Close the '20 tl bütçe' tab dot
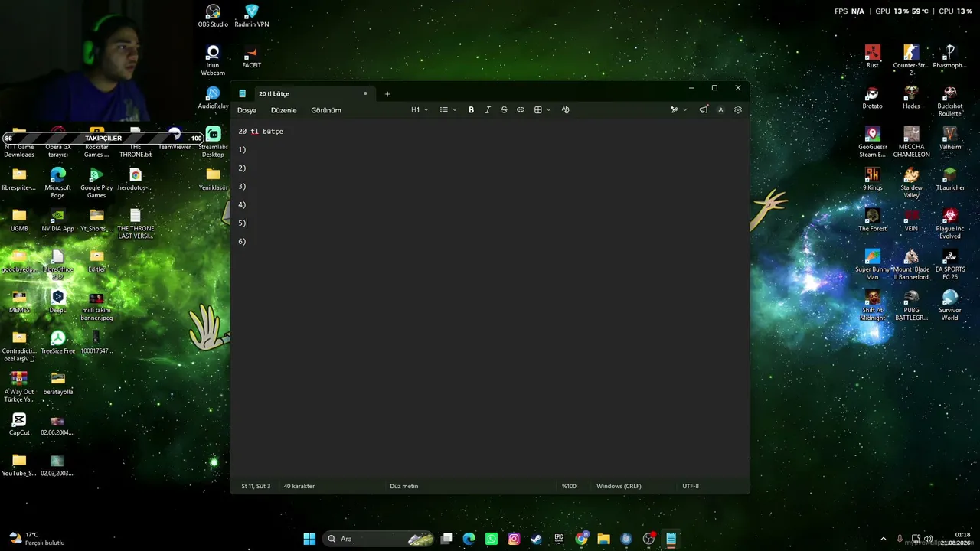The image size is (980, 551). 365,93
